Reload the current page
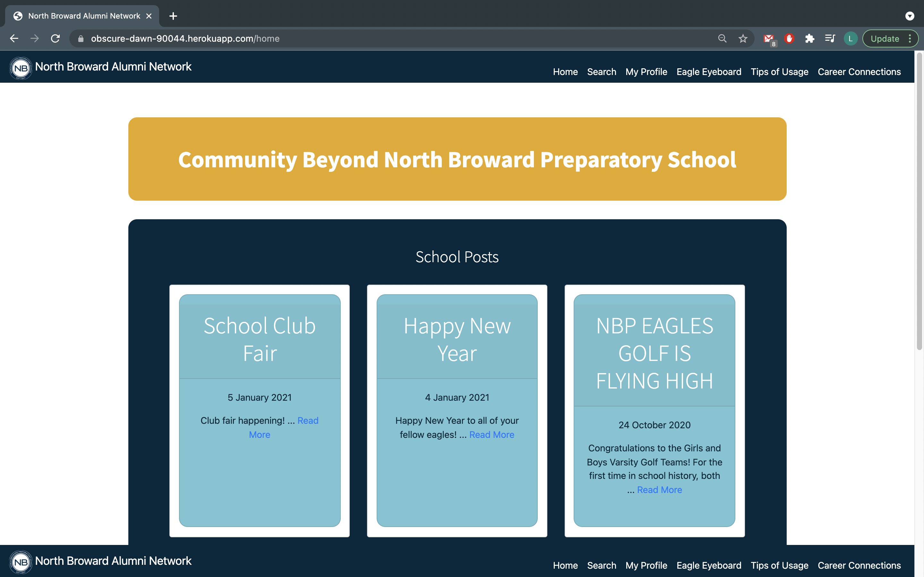The height and width of the screenshot is (577, 924). click(x=56, y=38)
